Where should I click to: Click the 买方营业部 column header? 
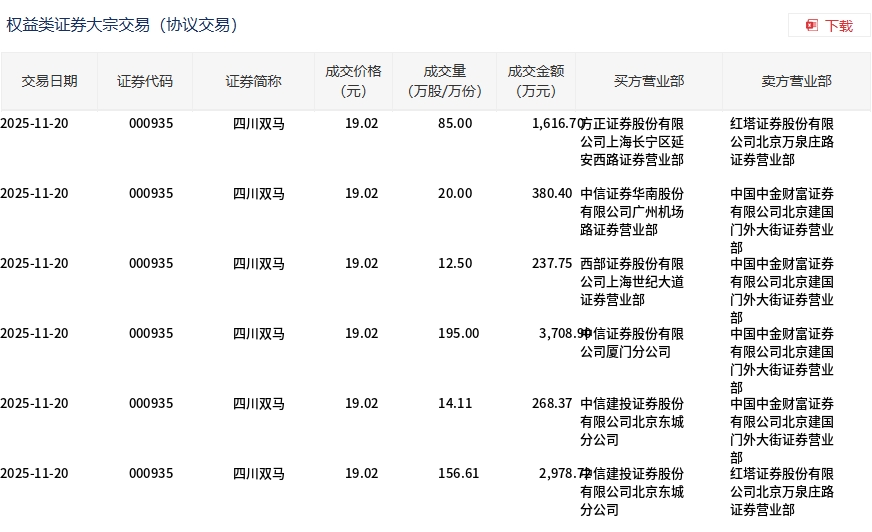click(x=649, y=81)
